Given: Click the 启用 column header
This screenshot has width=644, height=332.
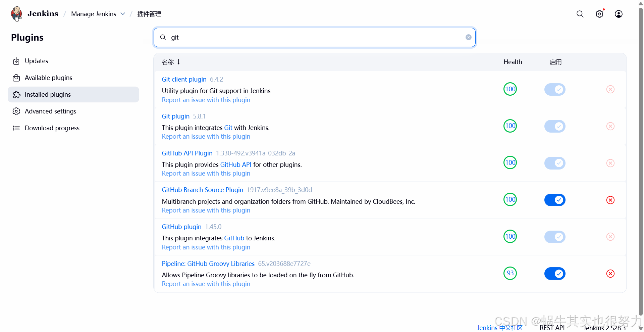Looking at the screenshot, I should pos(555,62).
